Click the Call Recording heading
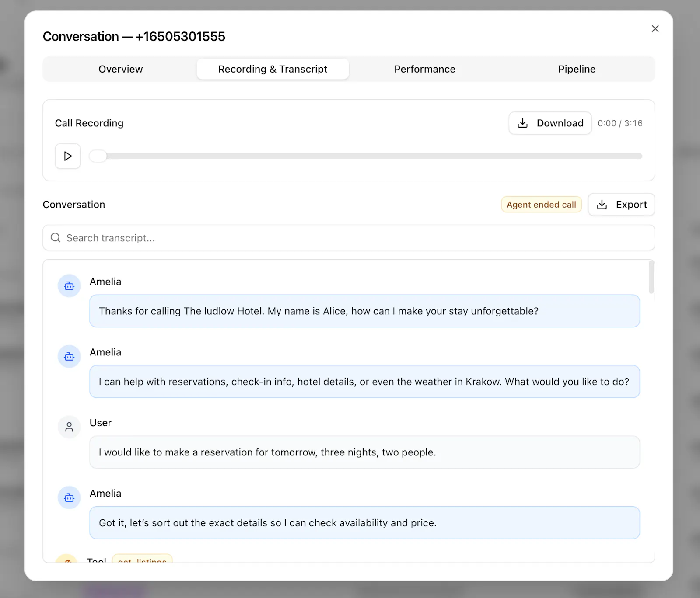Screen dimensions: 700x598 [89, 123]
